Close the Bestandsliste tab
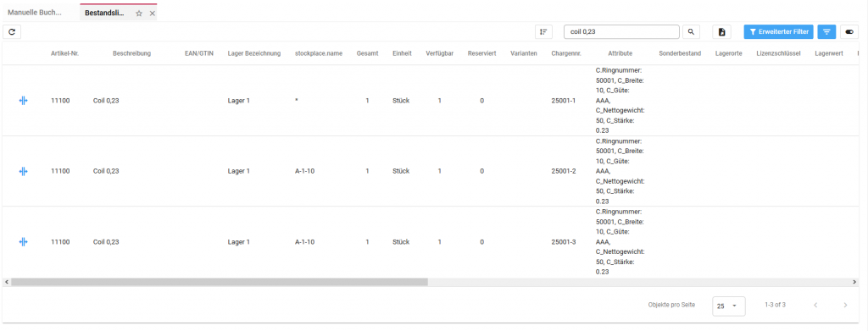 coord(153,14)
